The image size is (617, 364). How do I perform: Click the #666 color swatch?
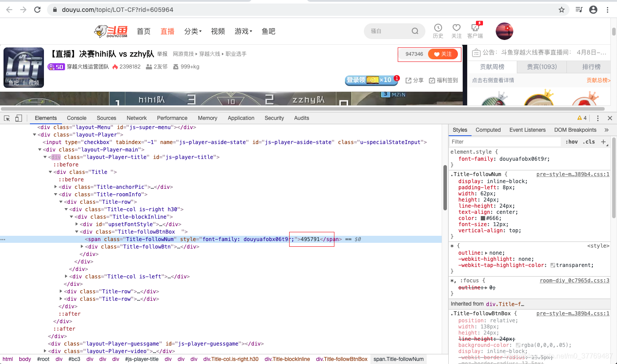coord(483,218)
